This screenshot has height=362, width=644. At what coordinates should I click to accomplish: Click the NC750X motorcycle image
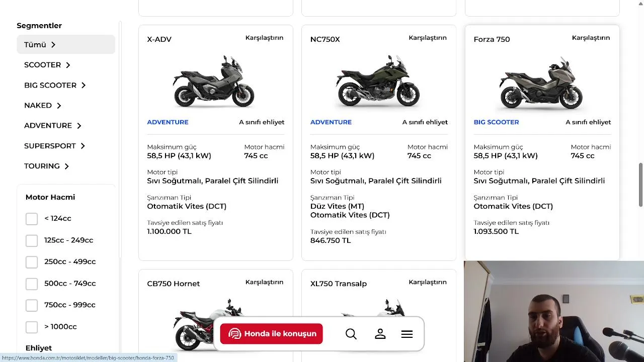(x=378, y=81)
